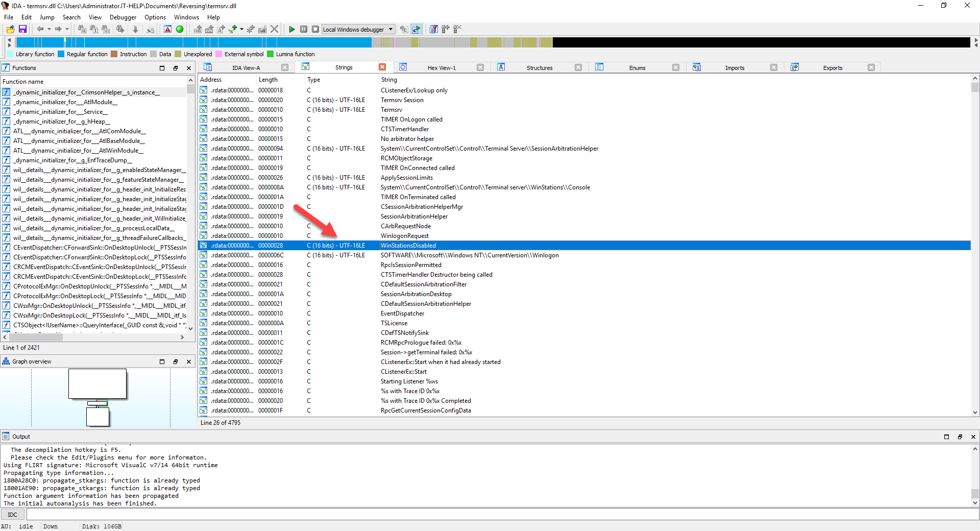Start the debugger process with the green play button

[291, 29]
